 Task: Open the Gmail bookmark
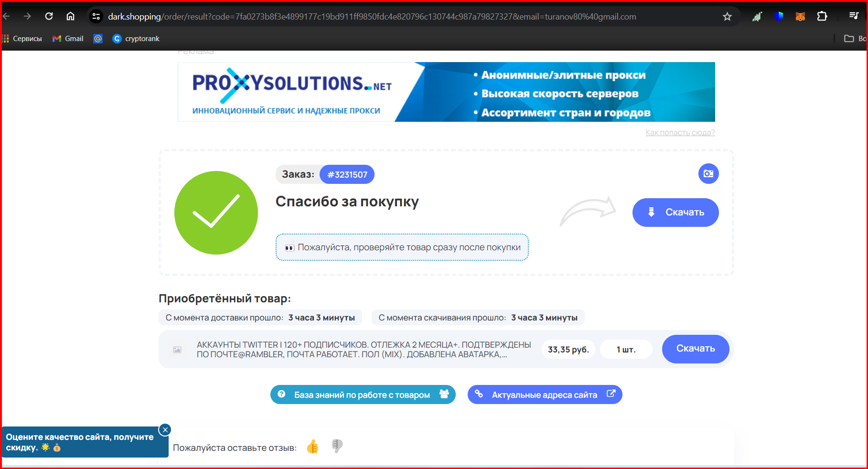68,39
